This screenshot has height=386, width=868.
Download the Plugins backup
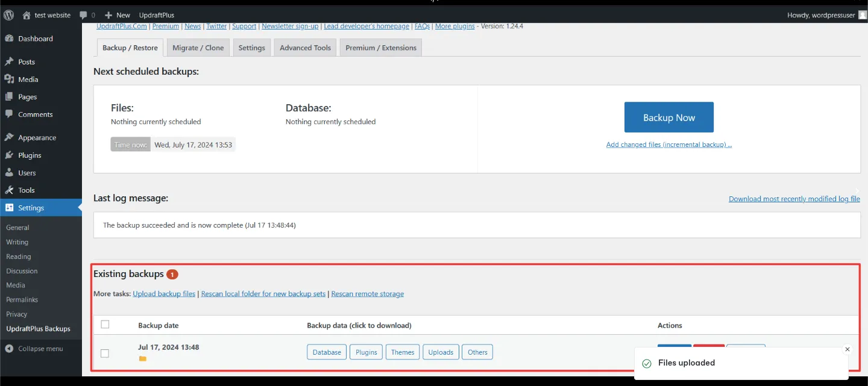(x=366, y=352)
